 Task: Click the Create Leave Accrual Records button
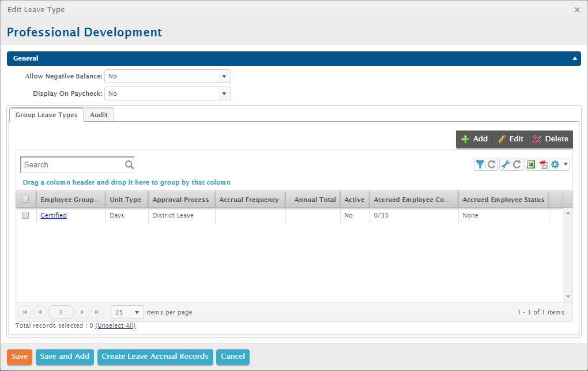click(155, 357)
